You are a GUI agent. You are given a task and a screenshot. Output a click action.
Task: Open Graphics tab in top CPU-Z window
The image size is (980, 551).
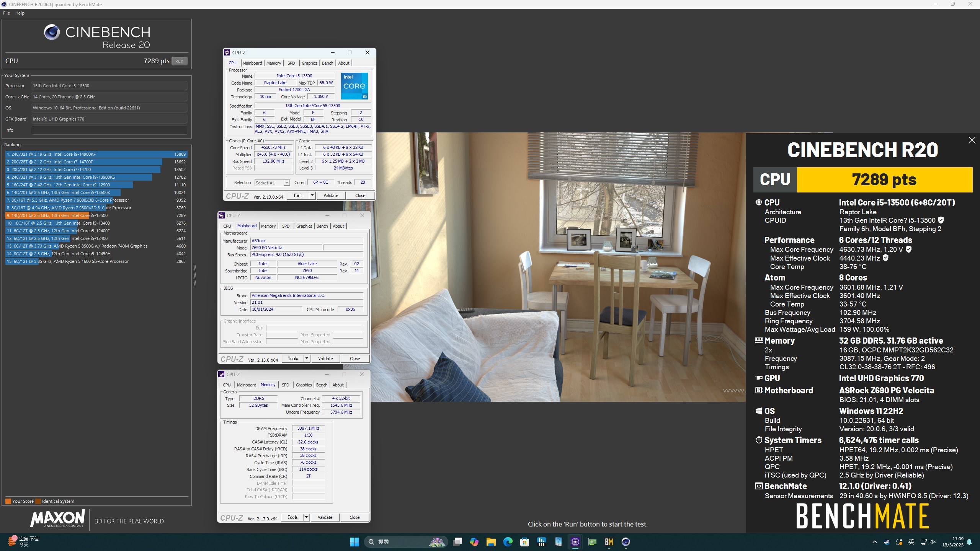coord(309,63)
